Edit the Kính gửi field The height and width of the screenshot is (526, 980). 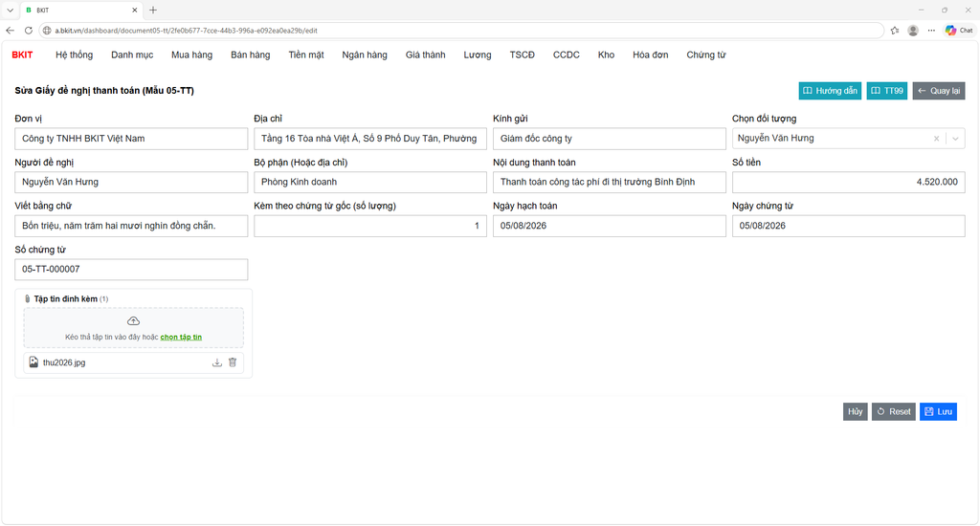click(610, 139)
